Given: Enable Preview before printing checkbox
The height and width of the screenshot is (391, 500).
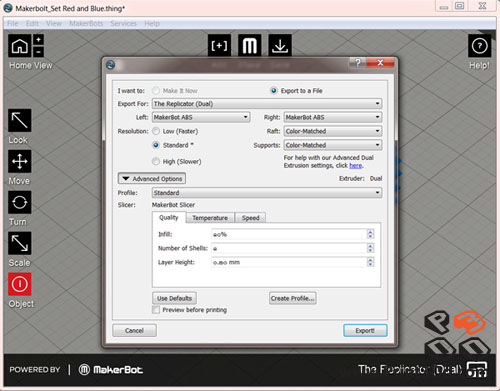Looking at the screenshot, I should (156, 310).
